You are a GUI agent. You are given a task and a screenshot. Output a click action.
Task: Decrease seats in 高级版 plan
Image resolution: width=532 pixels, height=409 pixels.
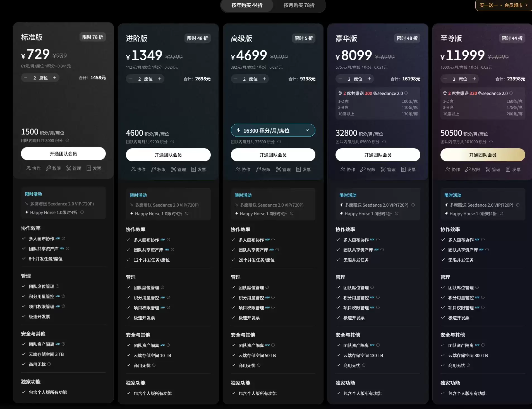tap(235, 79)
